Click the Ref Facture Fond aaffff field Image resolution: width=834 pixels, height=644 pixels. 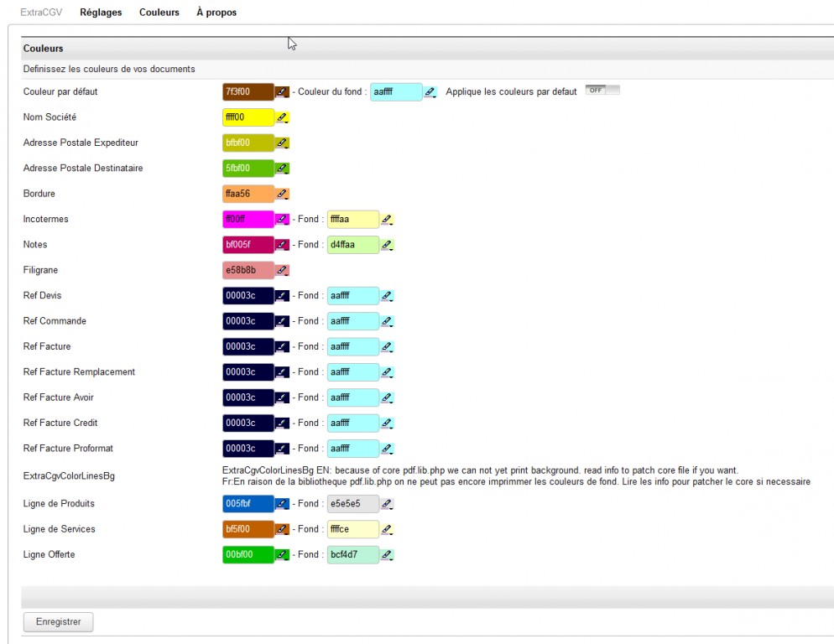352,346
